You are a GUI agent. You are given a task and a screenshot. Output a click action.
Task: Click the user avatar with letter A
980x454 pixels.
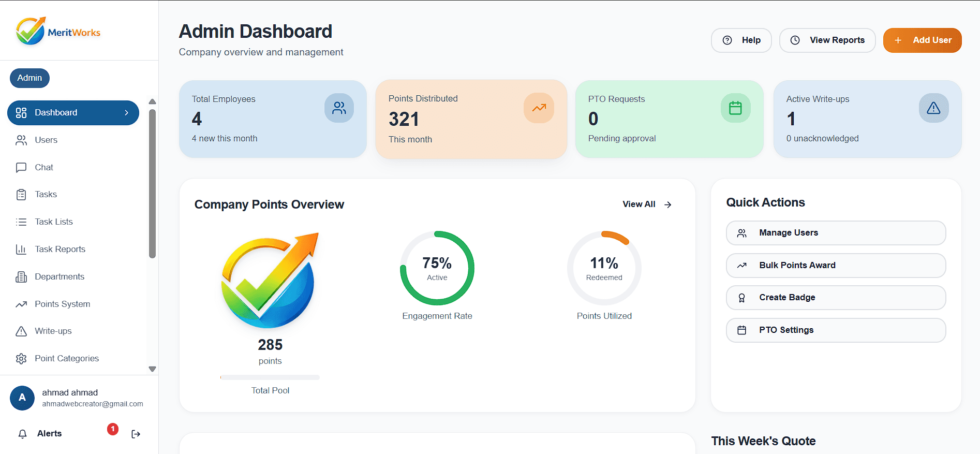22,398
